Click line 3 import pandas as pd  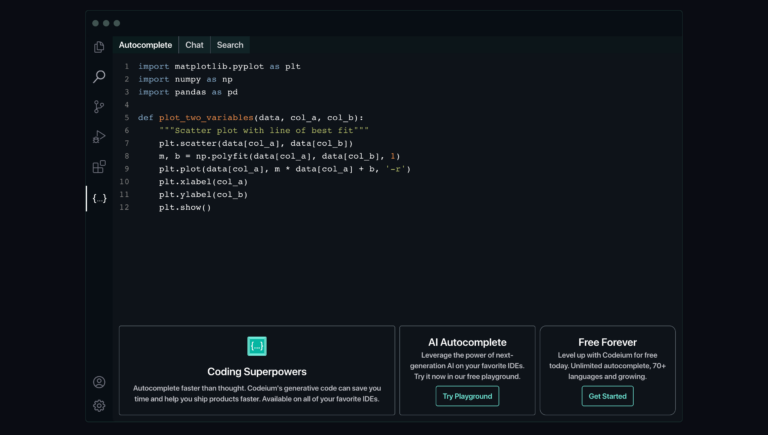[188, 92]
